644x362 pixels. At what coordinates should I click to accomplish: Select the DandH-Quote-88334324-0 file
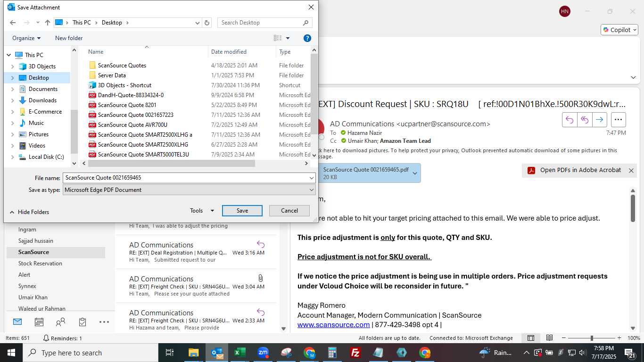point(131,95)
